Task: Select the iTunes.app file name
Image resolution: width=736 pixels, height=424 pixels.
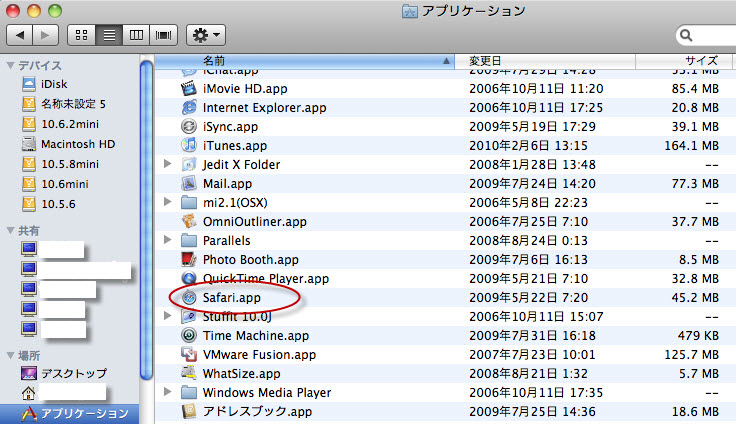Action: [x=235, y=146]
